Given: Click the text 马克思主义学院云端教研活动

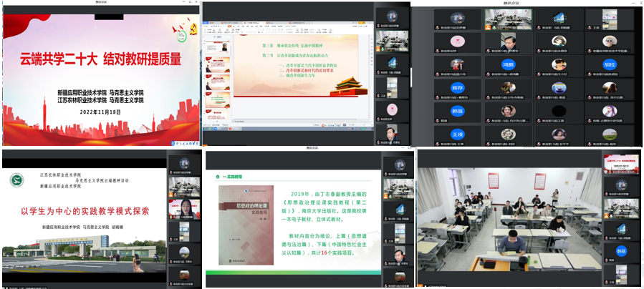Looking at the screenshot, I should (x=102, y=180).
